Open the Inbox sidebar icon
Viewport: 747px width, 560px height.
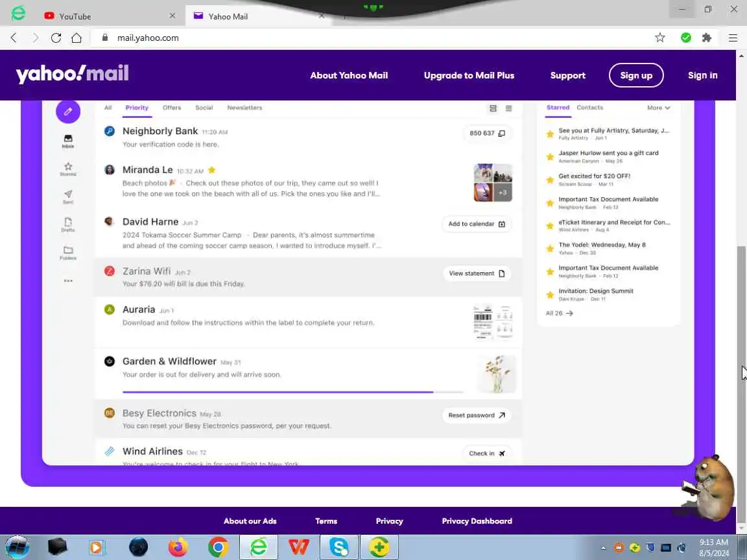tap(68, 141)
